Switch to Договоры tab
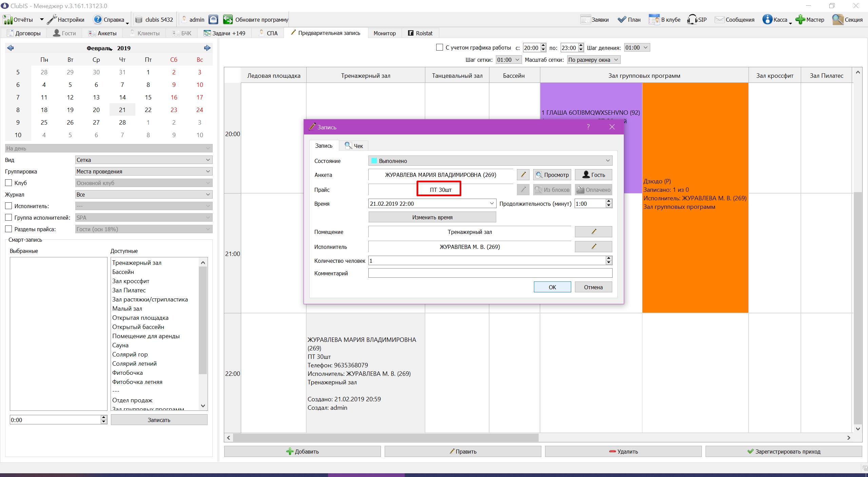This screenshot has height=477, width=868. (24, 33)
